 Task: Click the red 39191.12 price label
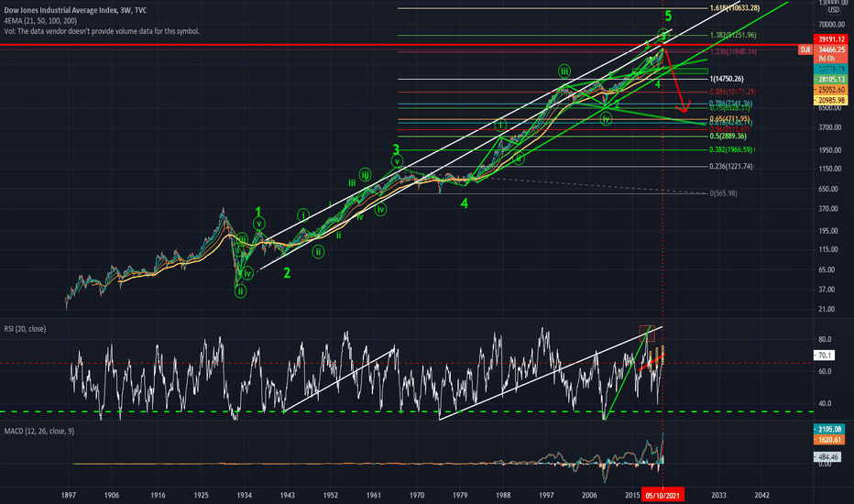[x=830, y=39]
